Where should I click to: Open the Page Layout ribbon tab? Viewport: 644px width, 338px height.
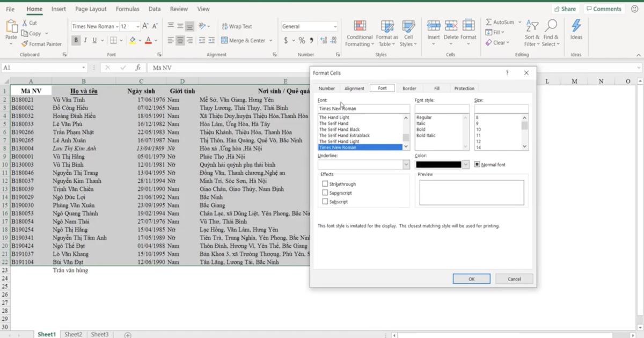coord(91,9)
